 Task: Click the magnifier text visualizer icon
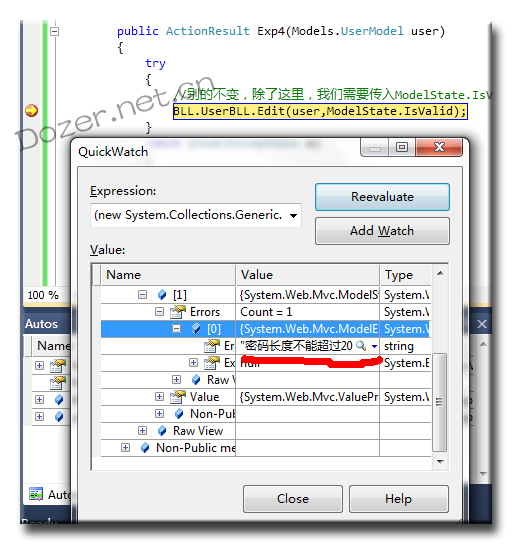(361, 346)
